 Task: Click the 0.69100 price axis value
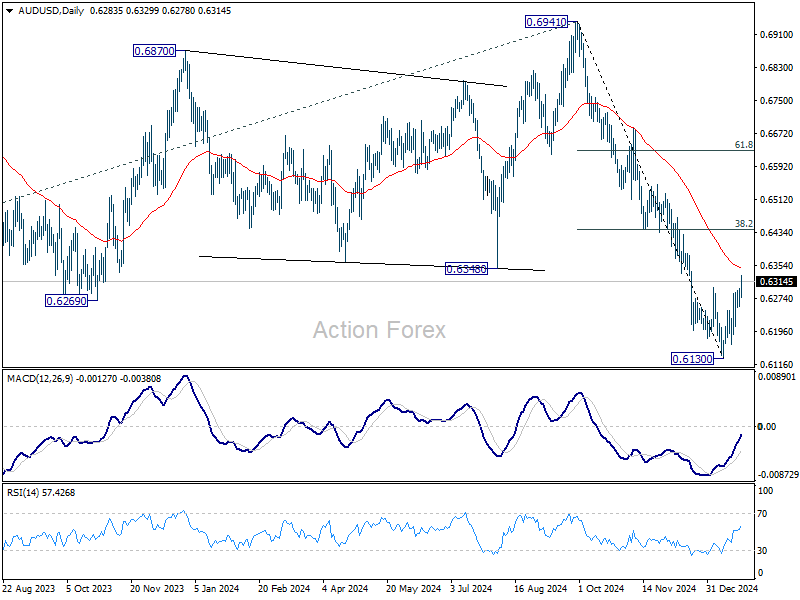(777, 35)
